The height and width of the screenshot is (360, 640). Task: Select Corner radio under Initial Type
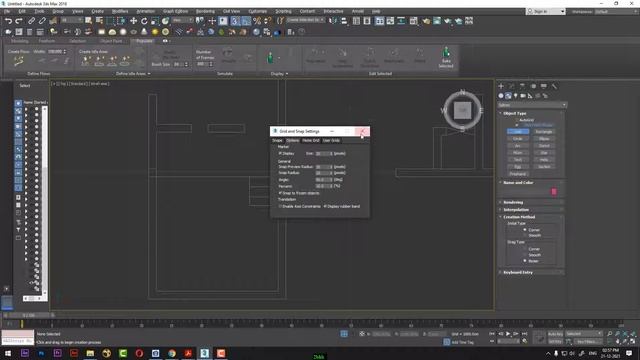525,230
